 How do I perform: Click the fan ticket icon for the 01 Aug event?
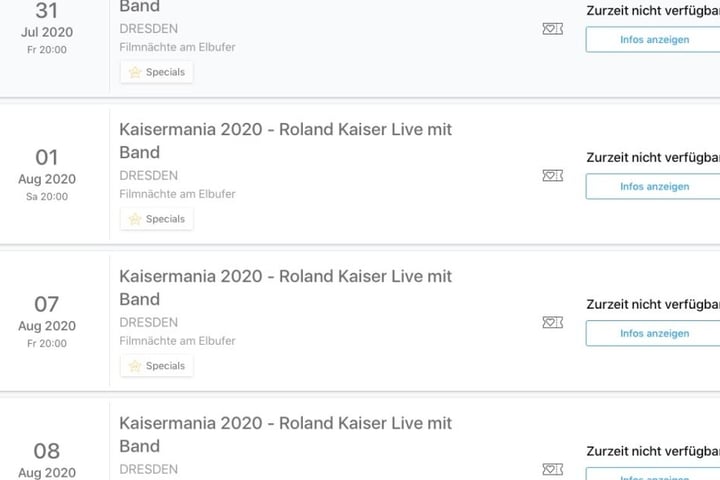coord(552,175)
